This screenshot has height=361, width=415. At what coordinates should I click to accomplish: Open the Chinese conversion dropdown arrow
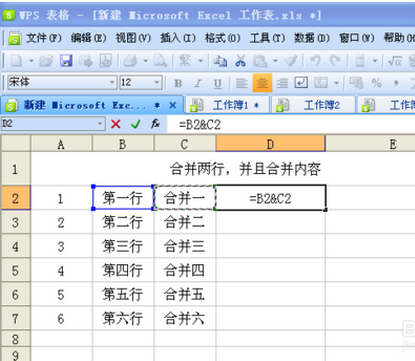click(x=201, y=61)
